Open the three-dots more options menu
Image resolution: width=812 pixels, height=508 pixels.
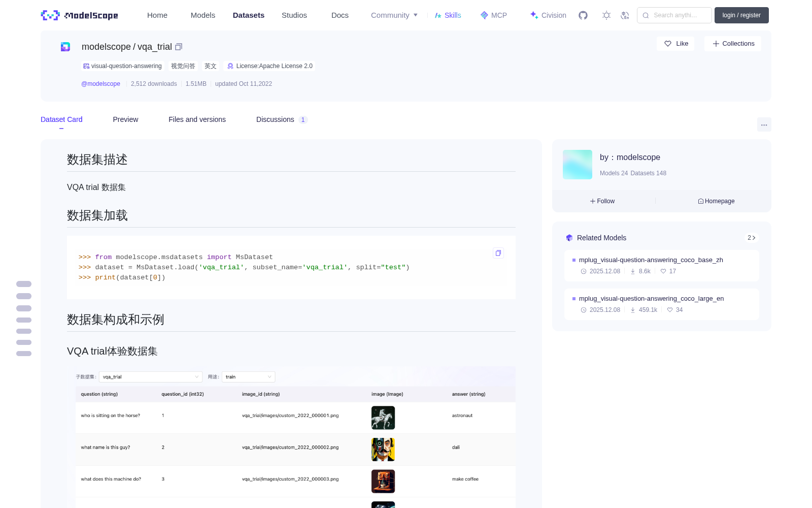(x=764, y=124)
